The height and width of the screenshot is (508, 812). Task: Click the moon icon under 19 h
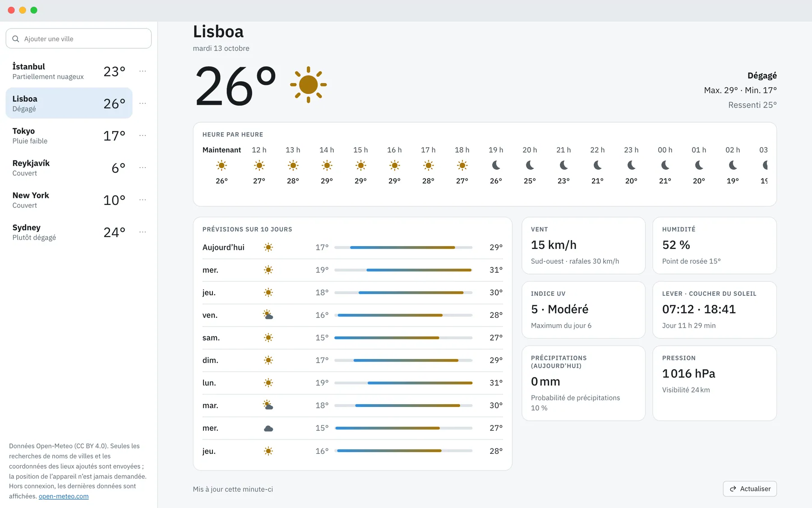coord(496,165)
